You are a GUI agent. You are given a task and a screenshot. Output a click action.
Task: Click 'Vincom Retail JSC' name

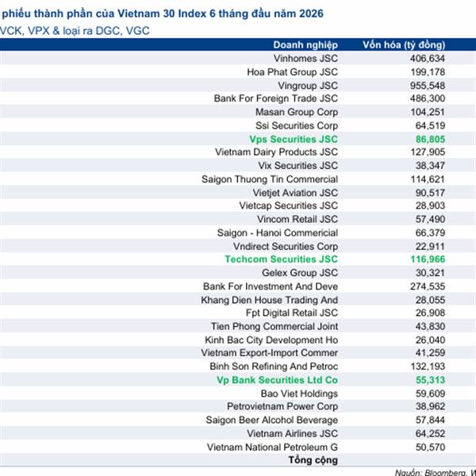pos(297,219)
